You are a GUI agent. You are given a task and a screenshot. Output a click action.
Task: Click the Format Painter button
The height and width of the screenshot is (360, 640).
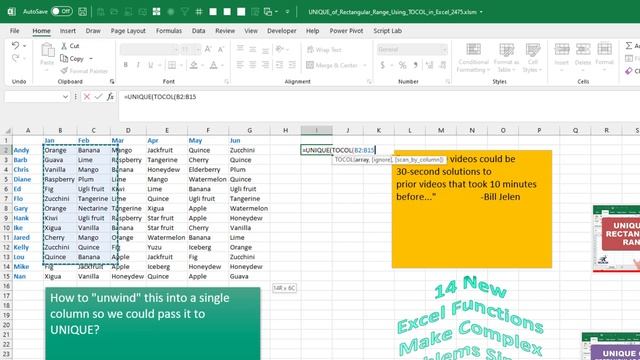[x=84, y=71]
